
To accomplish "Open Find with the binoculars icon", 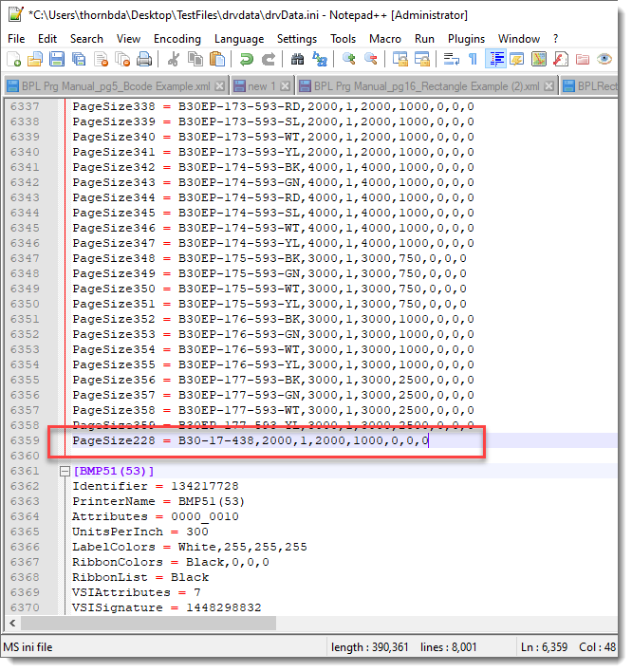I will coord(297,59).
